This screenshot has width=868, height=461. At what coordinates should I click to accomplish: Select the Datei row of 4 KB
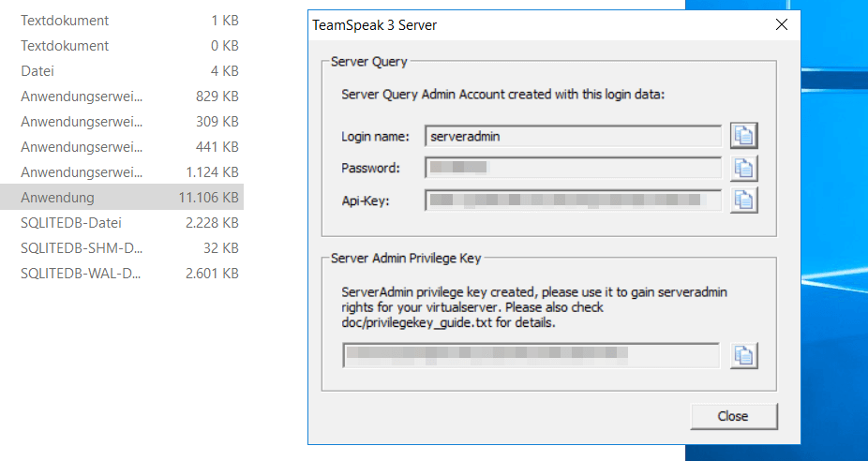coord(122,71)
